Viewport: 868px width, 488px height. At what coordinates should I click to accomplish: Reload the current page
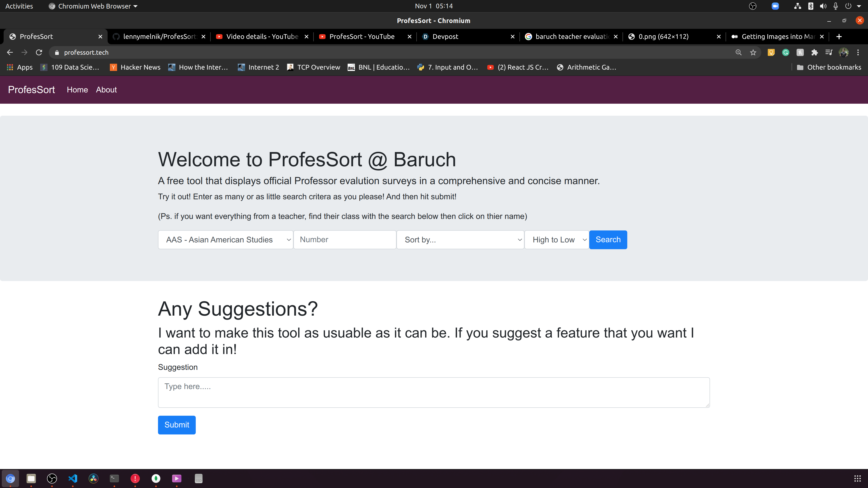39,53
